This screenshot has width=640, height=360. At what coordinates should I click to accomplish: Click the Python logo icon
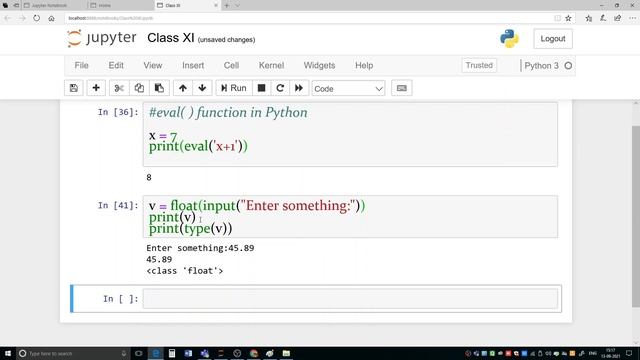509,39
